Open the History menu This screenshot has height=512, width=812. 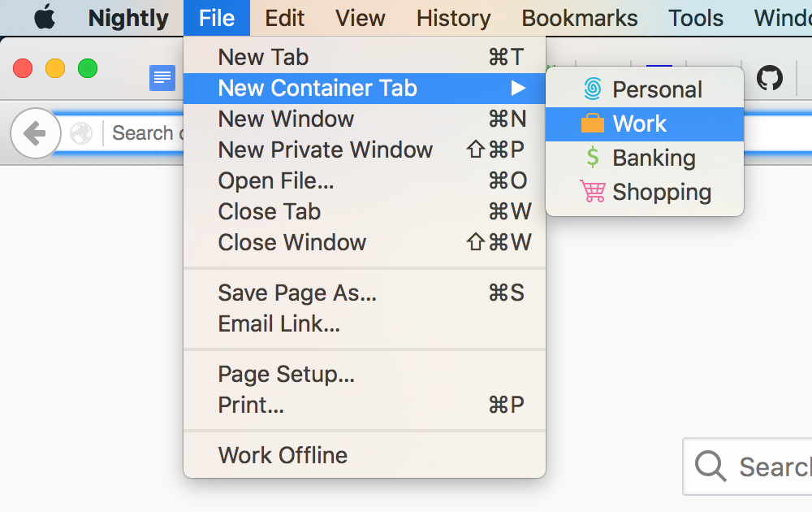point(453,18)
